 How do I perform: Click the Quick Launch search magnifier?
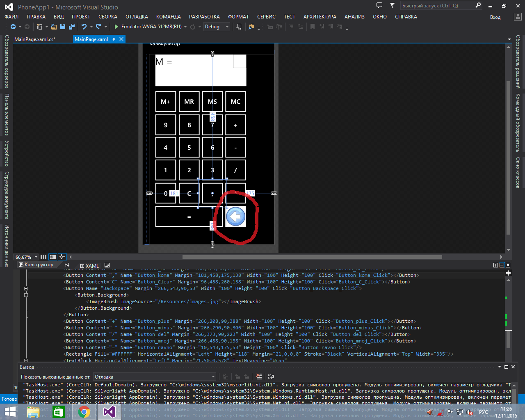click(478, 5)
